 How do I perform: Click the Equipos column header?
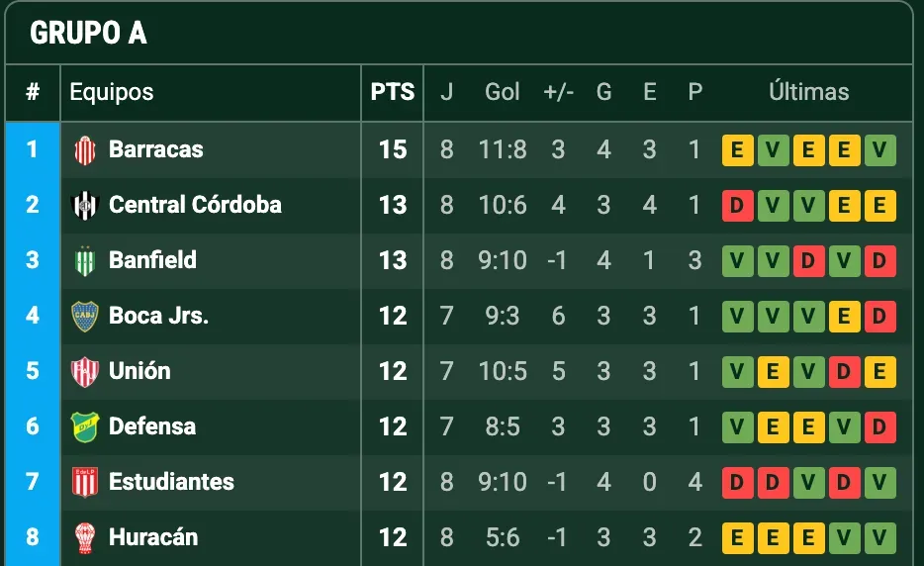[x=112, y=92]
